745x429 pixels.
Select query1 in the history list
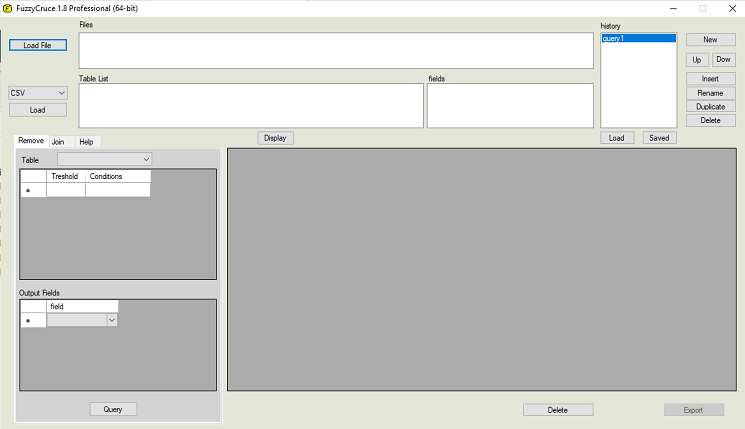click(638, 38)
